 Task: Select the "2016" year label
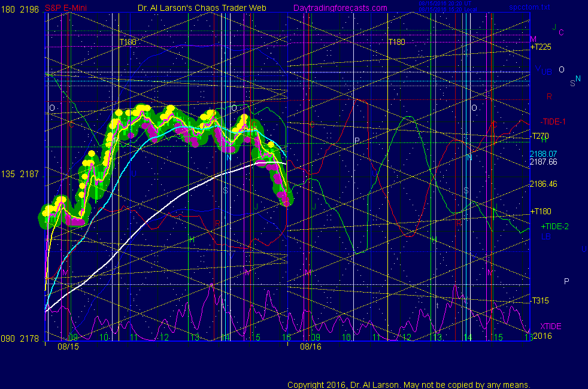pyautogui.click(x=542, y=336)
